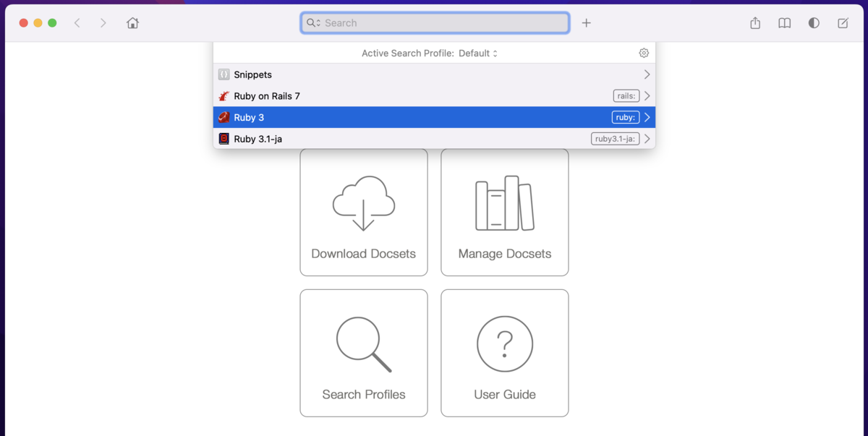Open User Guide label
Screen dimensions: 868x436
[505, 395]
